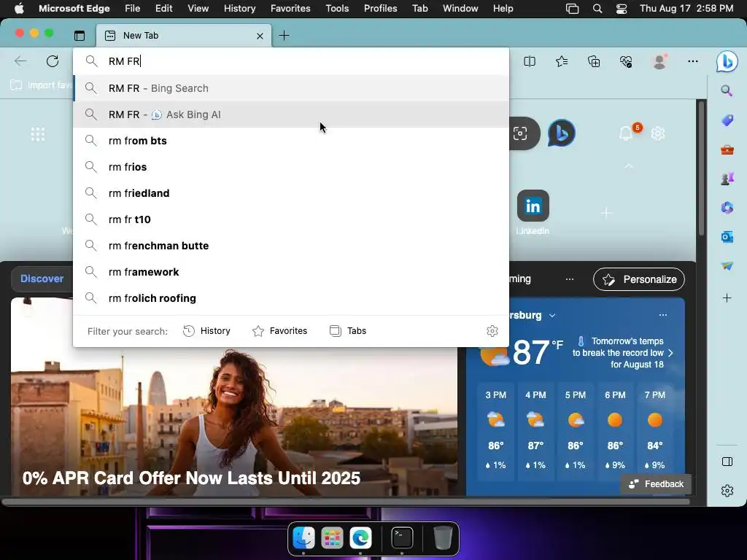Open sidebar Microsoft 365 icon
This screenshot has width=747, height=560.
pyautogui.click(x=727, y=208)
